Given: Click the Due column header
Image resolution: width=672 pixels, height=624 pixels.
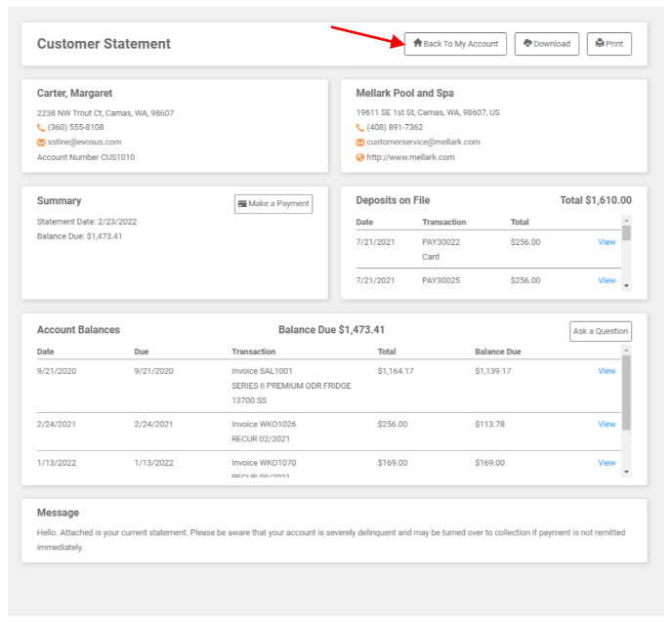Looking at the screenshot, I should 142,352.
